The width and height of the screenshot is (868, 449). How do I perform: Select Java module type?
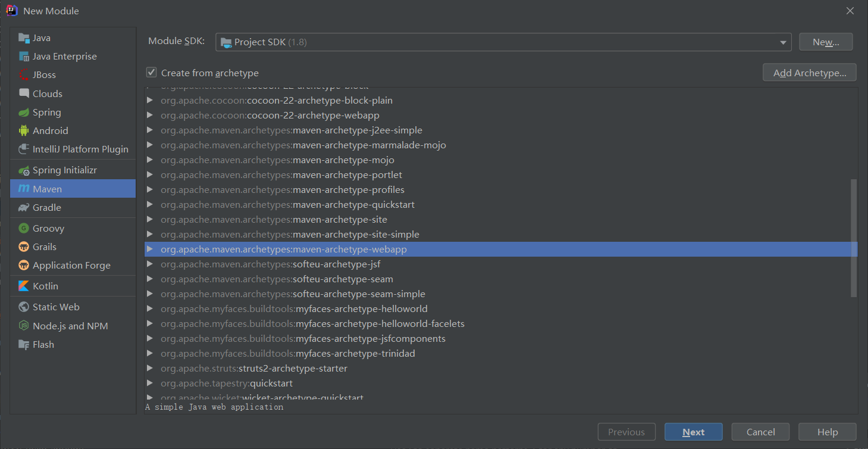pos(73,38)
